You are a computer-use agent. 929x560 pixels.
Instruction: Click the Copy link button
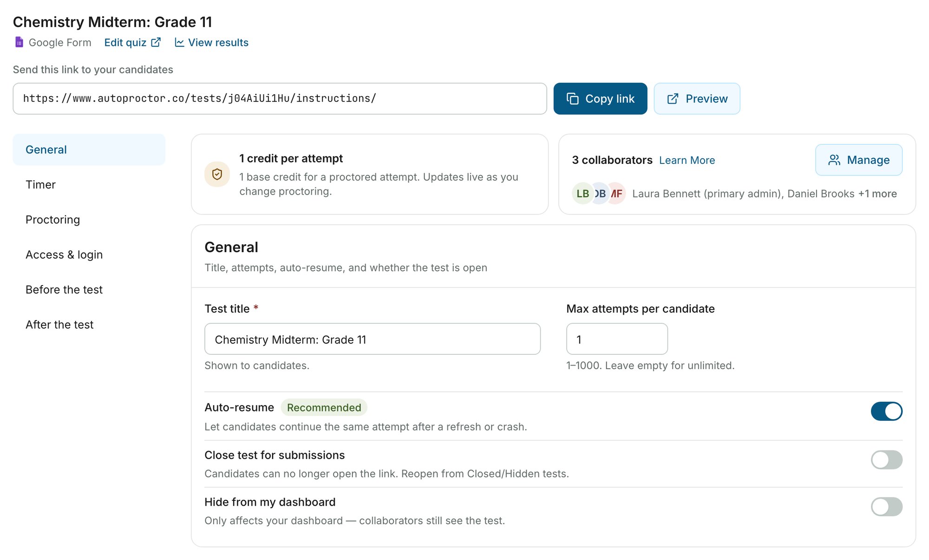(600, 98)
